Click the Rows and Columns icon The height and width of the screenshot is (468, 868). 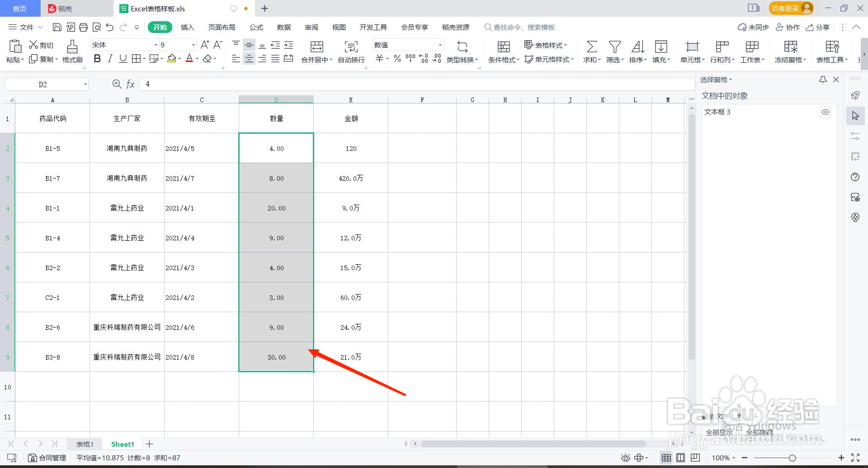coord(722,47)
